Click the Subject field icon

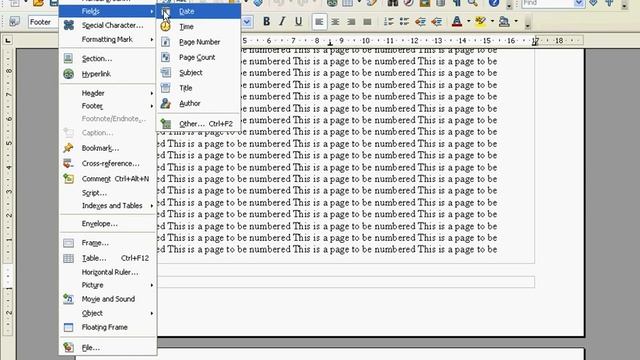165,73
